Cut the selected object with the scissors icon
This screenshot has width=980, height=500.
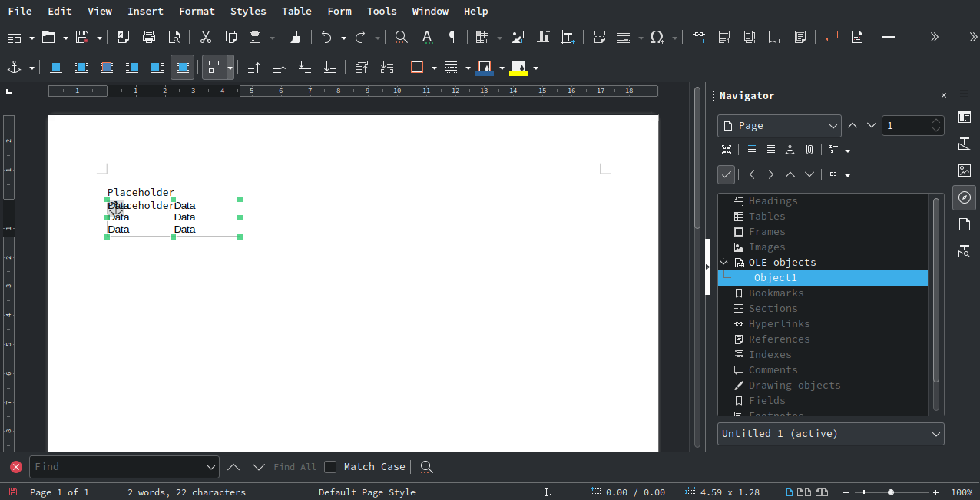(x=206, y=37)
